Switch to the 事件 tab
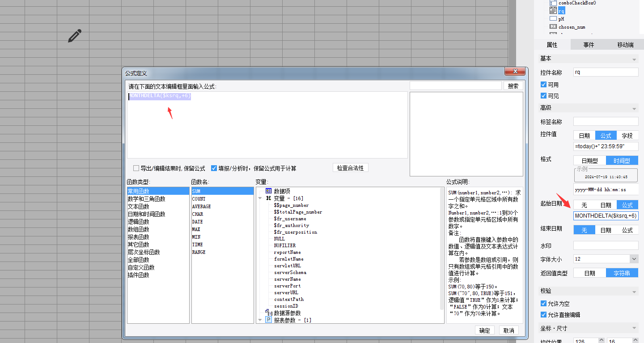 pyautogui.click(x=589, y=45)
